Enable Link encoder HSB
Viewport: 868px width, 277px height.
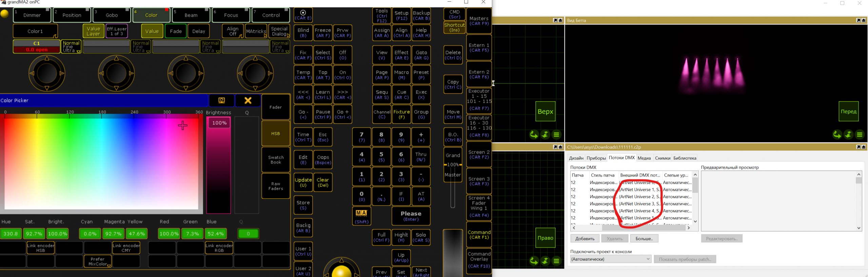point(41,248)
